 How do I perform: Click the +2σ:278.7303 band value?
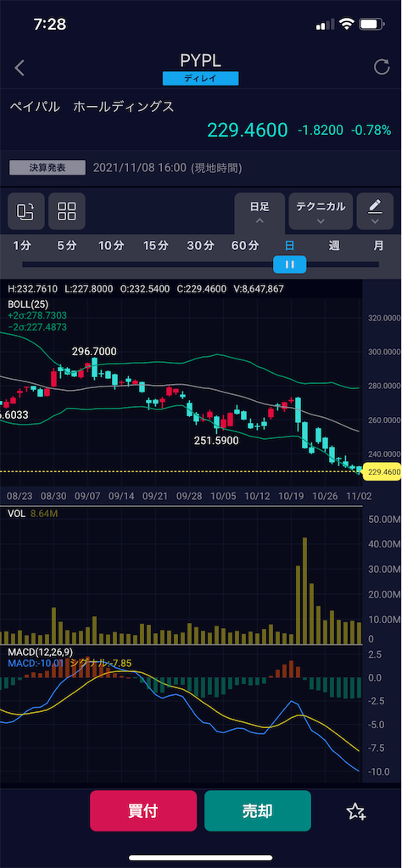click(37, 315)
